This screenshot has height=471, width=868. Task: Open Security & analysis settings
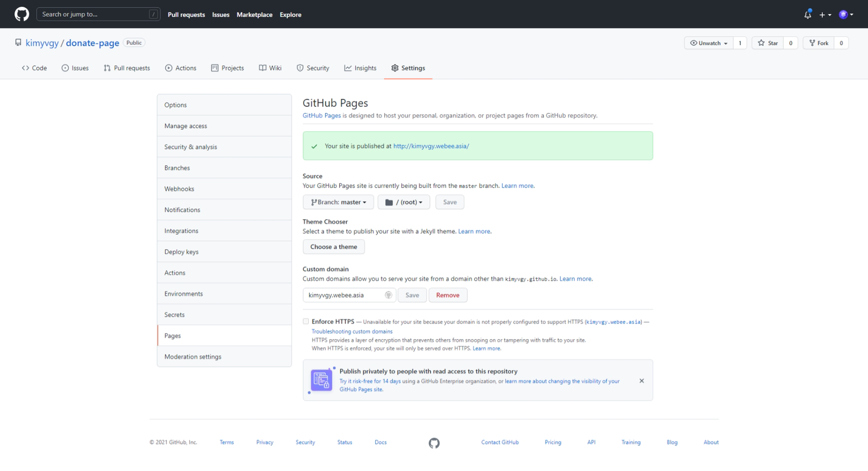[224, 147]
